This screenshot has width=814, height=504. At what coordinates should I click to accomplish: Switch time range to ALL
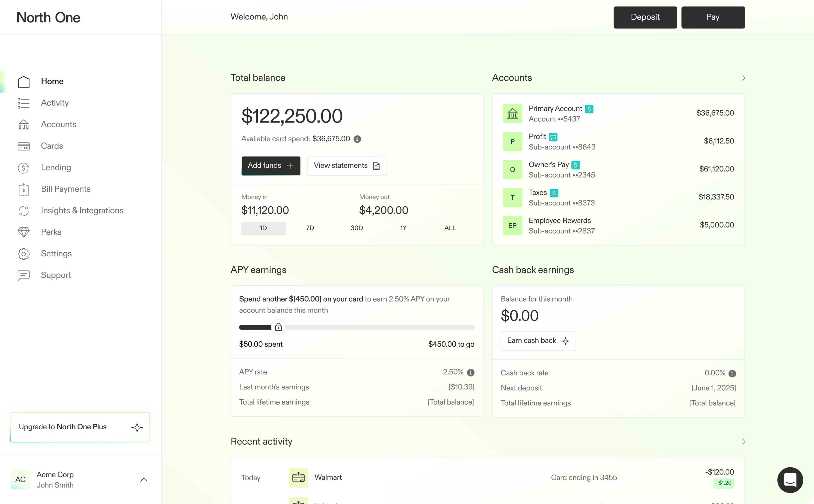450,228
